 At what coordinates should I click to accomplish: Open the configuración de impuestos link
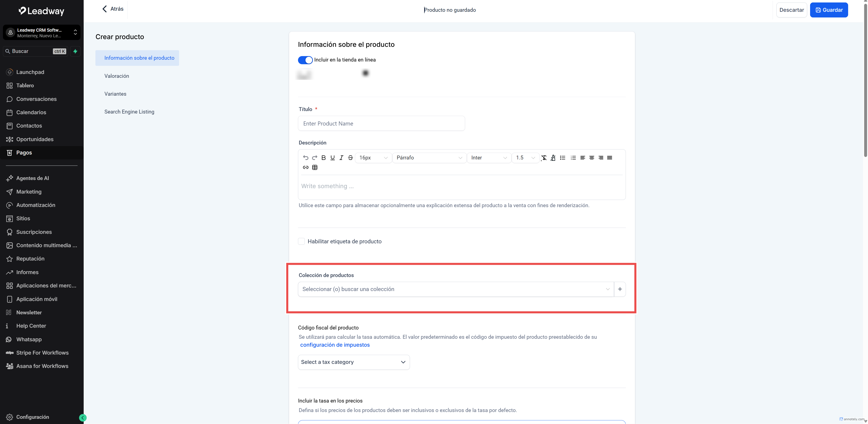(335, 345)
